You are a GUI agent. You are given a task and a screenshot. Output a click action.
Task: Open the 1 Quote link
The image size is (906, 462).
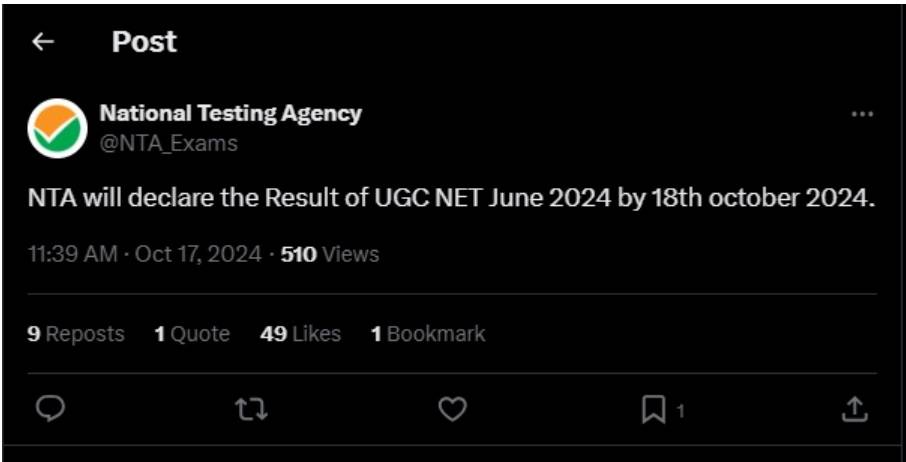pos(192,334)
